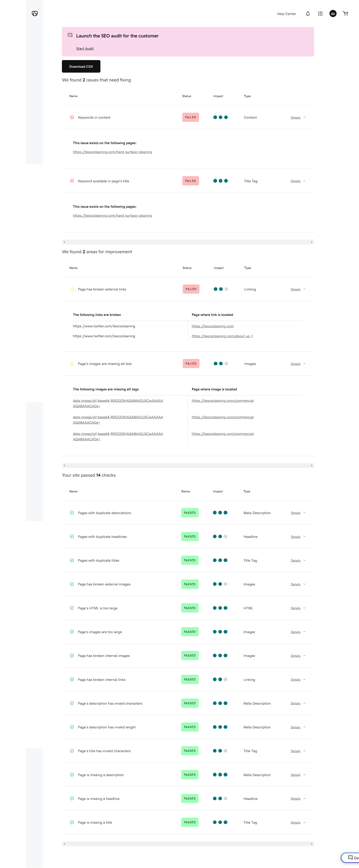Click warning icon beside broken external links

72,289
